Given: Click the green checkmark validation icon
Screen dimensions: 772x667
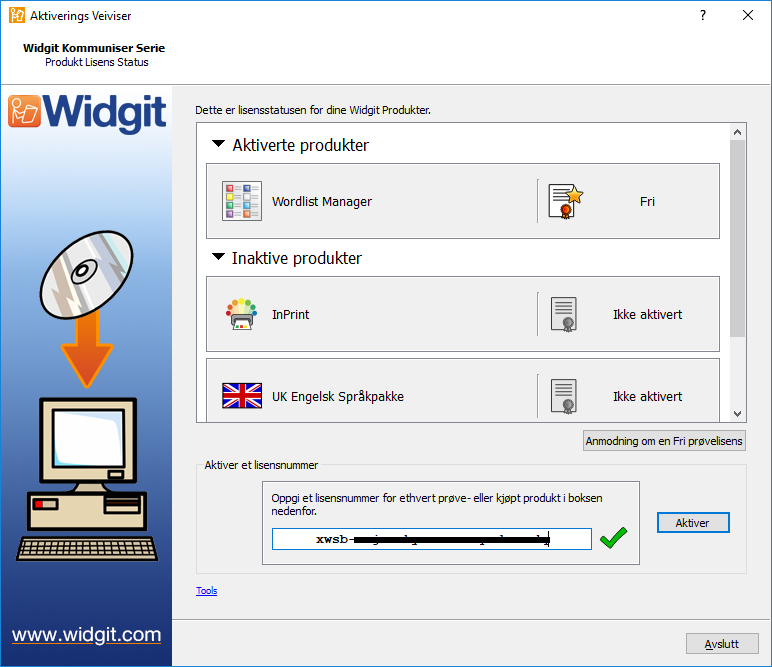Looking at the screenshot, I should point(613,538).
